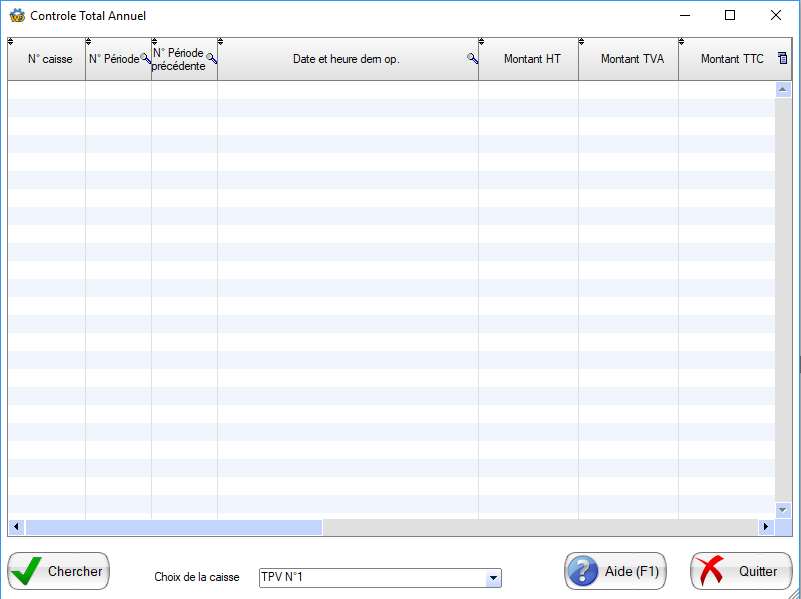Click the horizontal scrollbar thumb
This screenshot has height=599, width=801.
174,527
